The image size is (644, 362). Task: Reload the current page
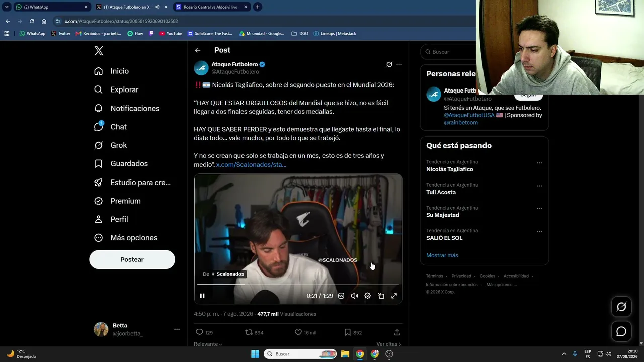click(32, 21)
